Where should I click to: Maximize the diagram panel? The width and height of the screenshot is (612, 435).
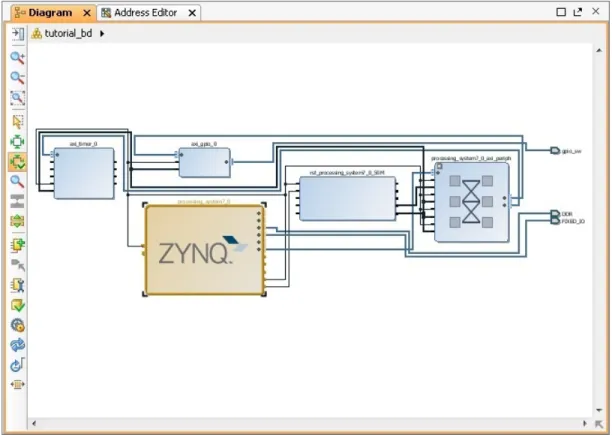(561, 12)
